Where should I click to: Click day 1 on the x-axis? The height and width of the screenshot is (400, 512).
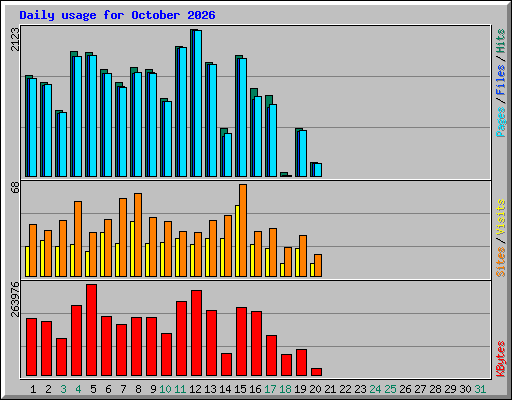33,389
